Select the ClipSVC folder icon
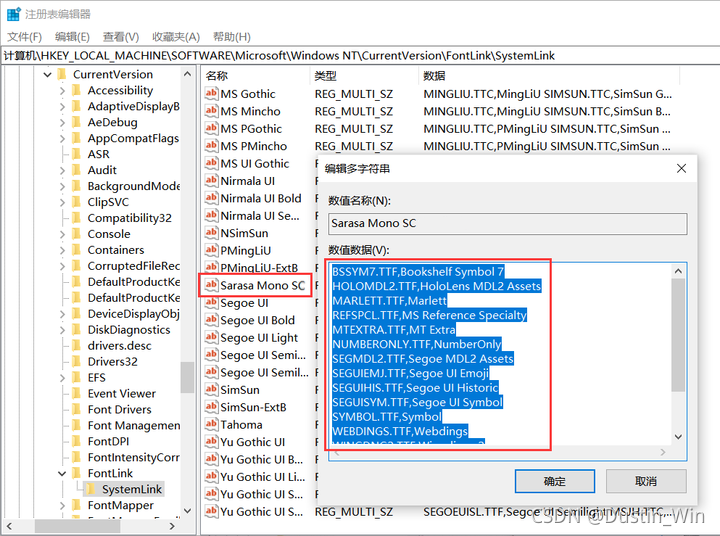The image size is (720, 536). click(x=77, y=202)
